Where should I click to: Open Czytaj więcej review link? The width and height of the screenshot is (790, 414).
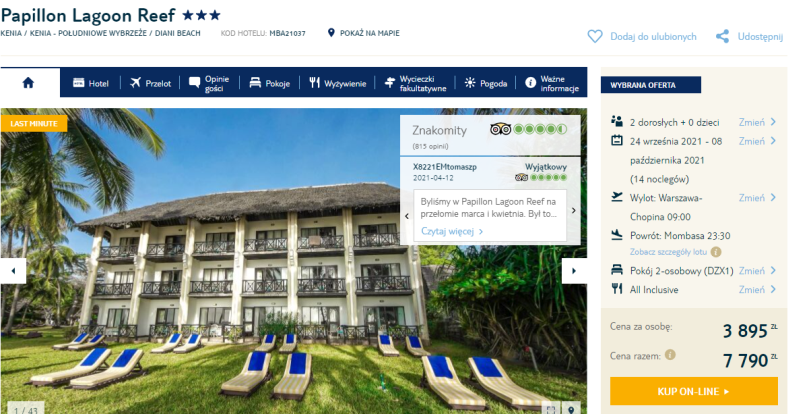[452, 232]
